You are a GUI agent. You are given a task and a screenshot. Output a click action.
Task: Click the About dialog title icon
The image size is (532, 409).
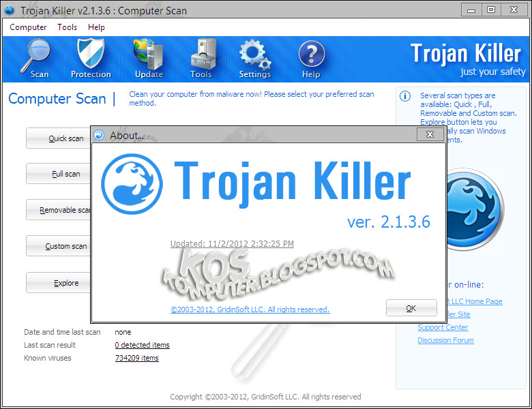click(99, 135)
